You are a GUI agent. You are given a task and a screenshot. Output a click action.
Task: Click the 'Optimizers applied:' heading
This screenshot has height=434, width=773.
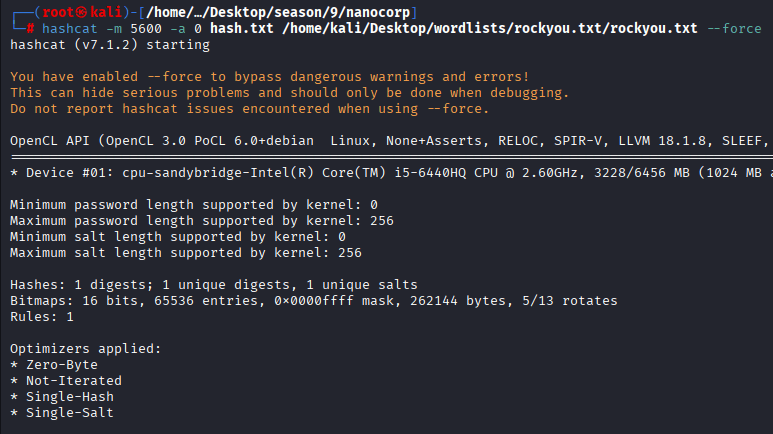tap(85, 348)
